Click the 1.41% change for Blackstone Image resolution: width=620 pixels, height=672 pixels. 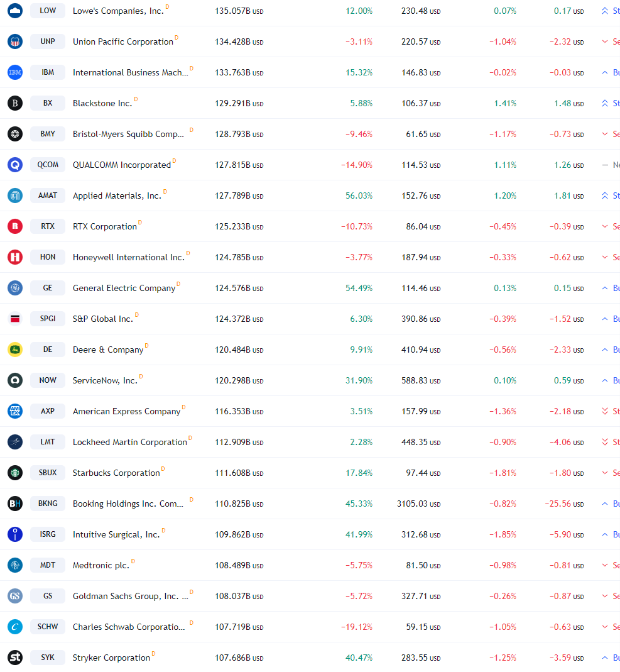tap(505, 103)
